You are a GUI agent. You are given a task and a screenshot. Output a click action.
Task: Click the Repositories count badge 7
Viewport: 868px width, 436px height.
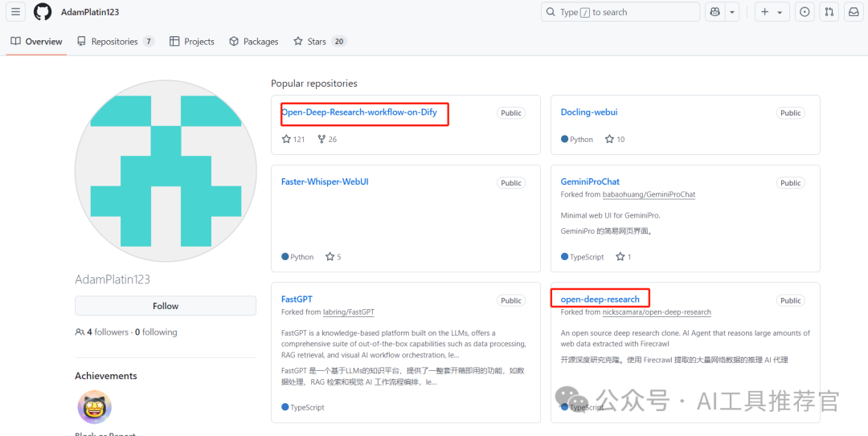coord(149,42)
